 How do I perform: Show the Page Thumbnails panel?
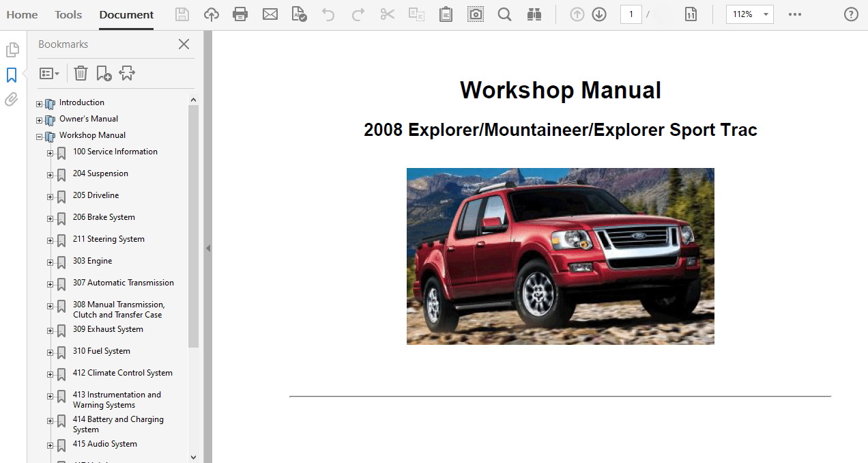point(12,50)
